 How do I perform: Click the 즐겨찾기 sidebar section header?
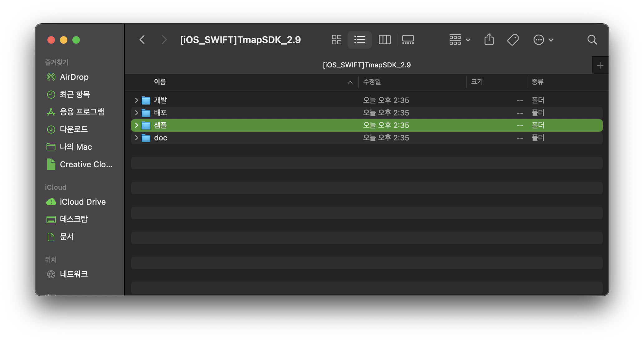pyautogui.click(x=56, y=62)
